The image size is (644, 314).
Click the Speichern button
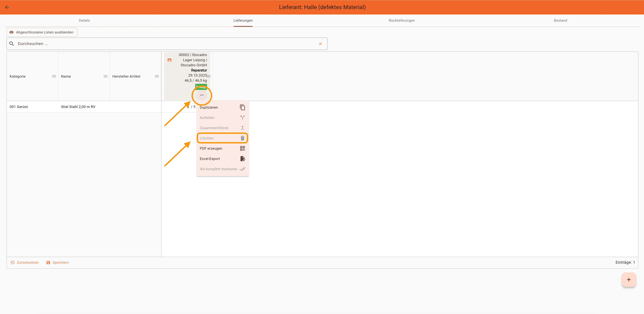point(58,262)
